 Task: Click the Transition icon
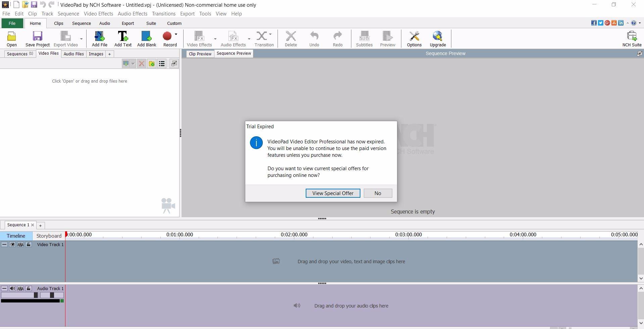pos(262,36)
